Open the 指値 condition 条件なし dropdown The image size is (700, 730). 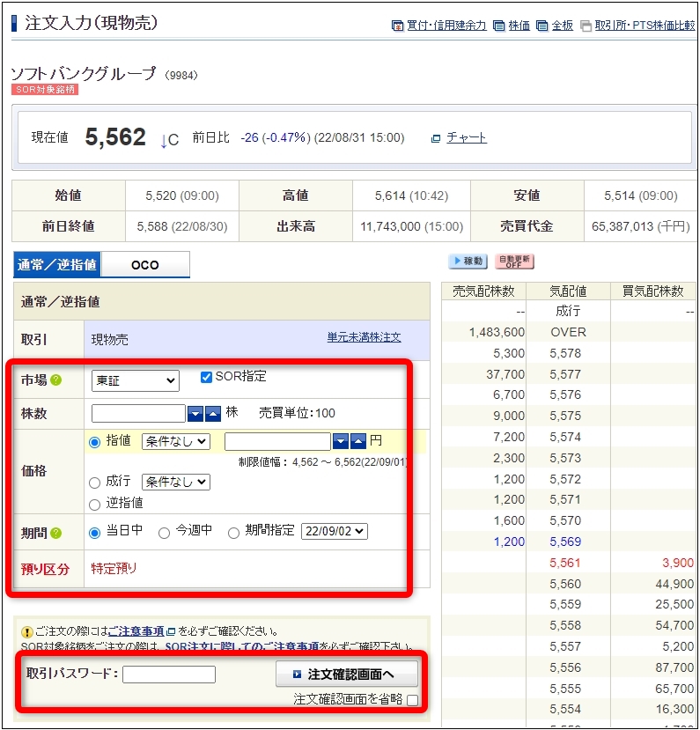coord(175,441)
